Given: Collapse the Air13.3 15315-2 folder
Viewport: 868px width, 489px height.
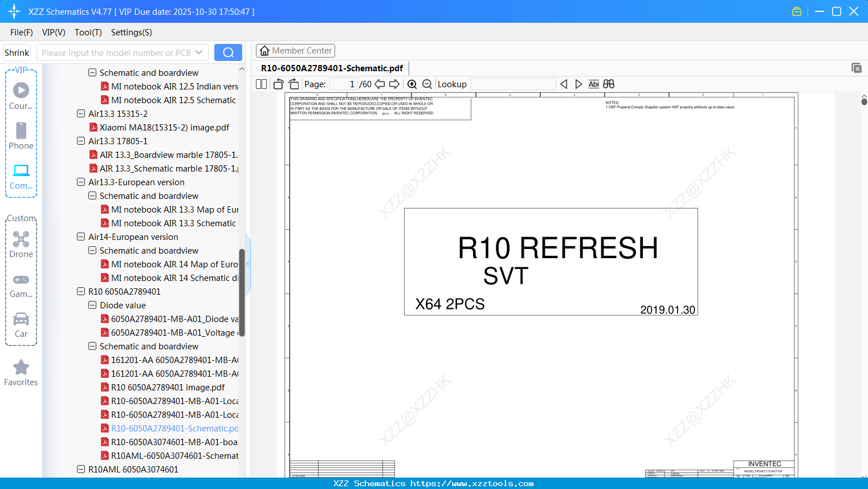Looking at the screenshot, I should [x=81, y=113].
